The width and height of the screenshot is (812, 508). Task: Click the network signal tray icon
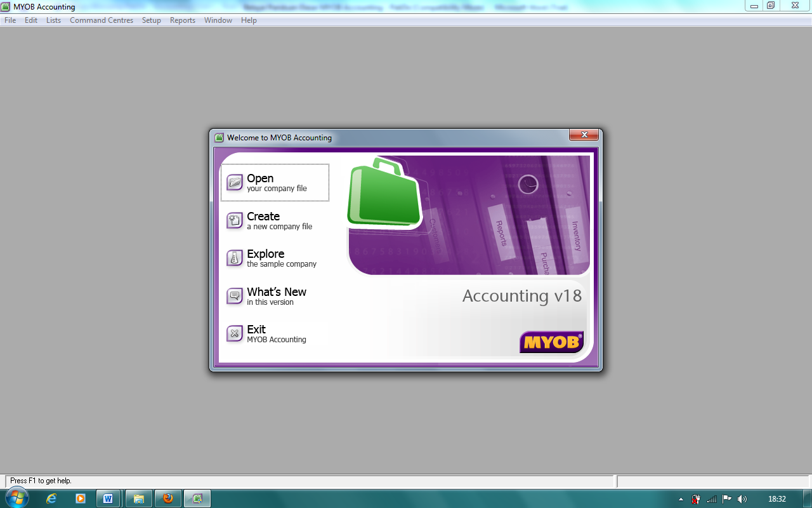711,499
